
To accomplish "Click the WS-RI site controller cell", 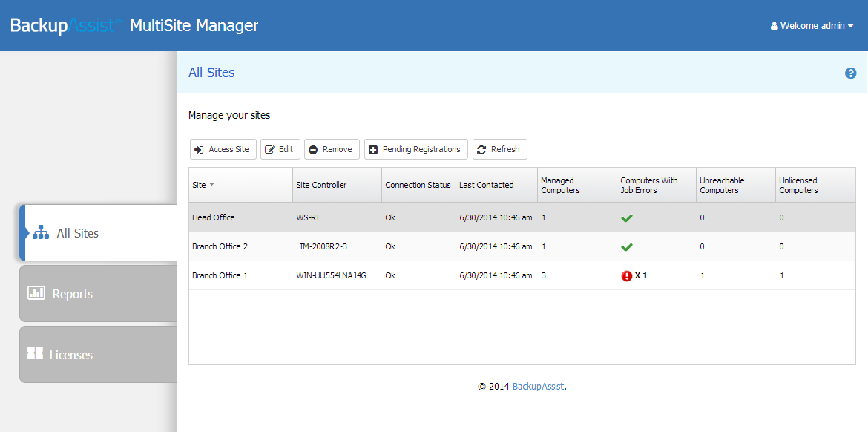I will tap(308, 217).
